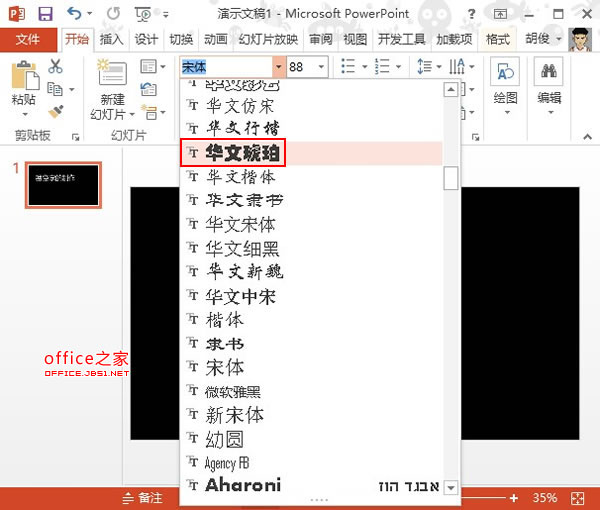
Task: Select the 华文行楷 font
Action: click(x=311, y=129)
